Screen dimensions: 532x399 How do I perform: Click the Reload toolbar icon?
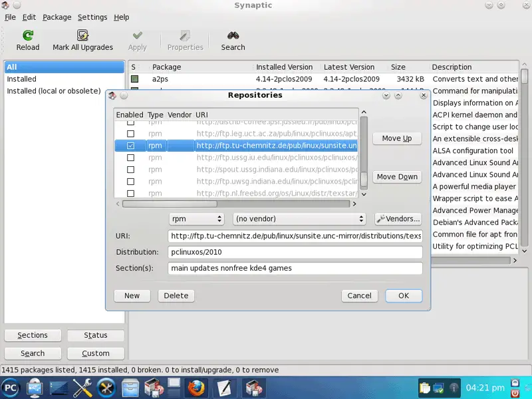pyautogui.click(x=28, y=35)
